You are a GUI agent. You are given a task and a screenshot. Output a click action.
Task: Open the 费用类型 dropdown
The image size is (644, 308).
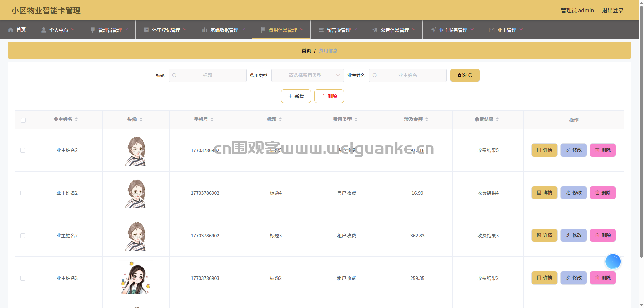tap(307, 75)
